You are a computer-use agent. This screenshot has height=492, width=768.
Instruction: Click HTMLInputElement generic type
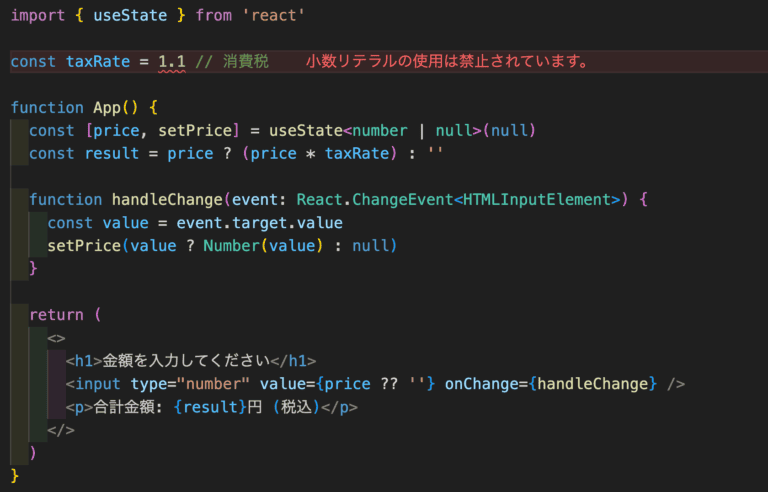click(537, 199)
